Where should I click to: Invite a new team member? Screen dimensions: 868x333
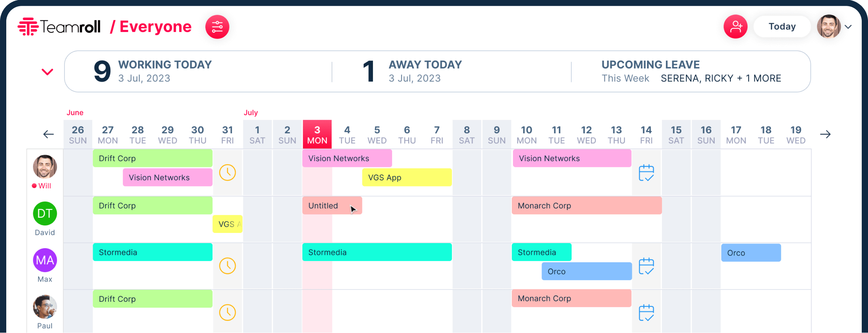pyautogui.click(x=735, y=26)
